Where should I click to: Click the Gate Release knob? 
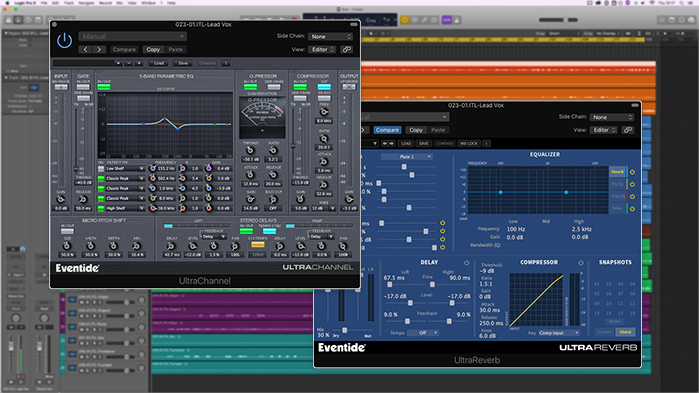point(82,199)
